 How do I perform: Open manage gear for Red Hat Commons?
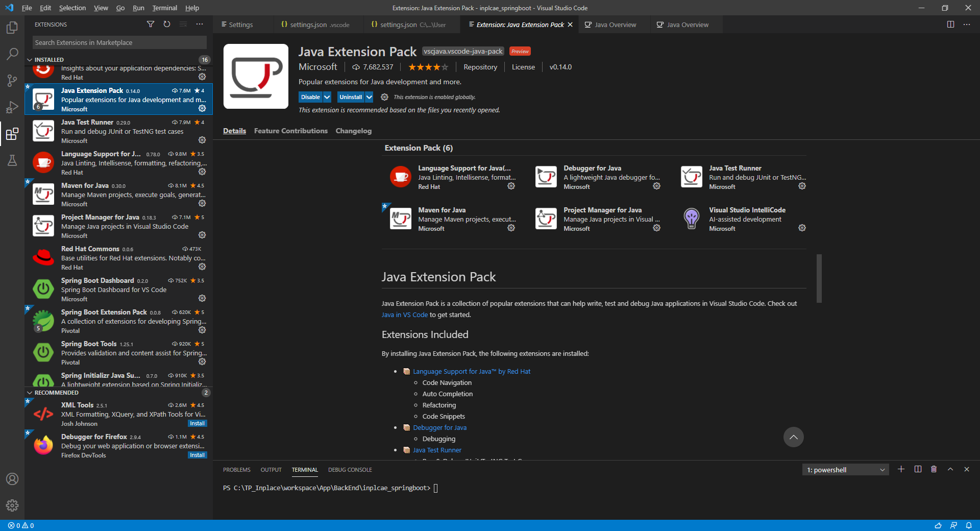pos(202,267)
